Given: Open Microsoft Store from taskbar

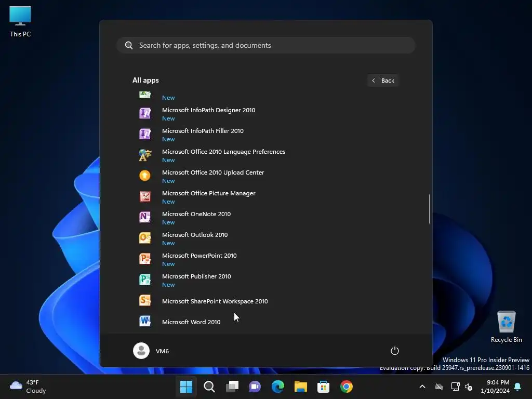Looking at the screenshot, I should tap(323, 387).
